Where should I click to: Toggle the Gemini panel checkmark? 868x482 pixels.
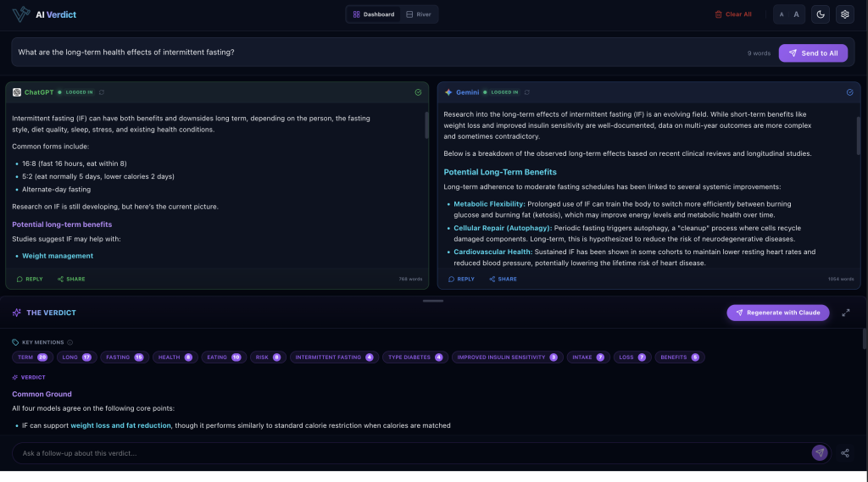pos(849,92)
